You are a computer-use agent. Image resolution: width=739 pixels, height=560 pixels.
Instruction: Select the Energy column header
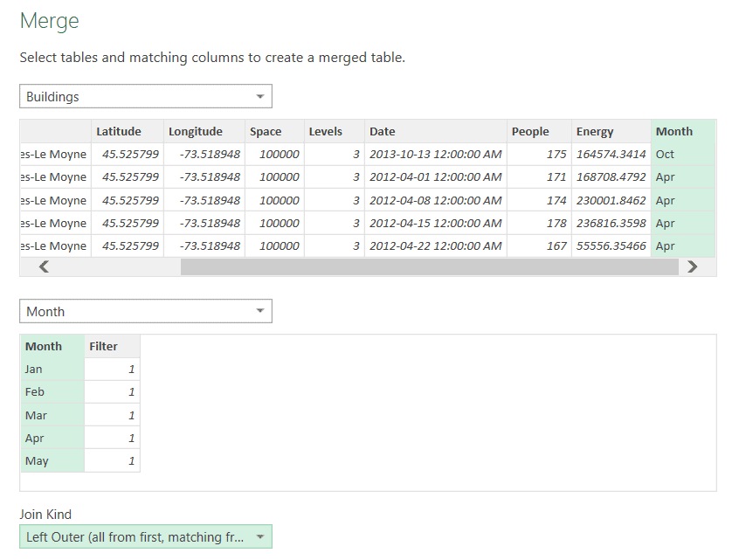tap(611, 132)
